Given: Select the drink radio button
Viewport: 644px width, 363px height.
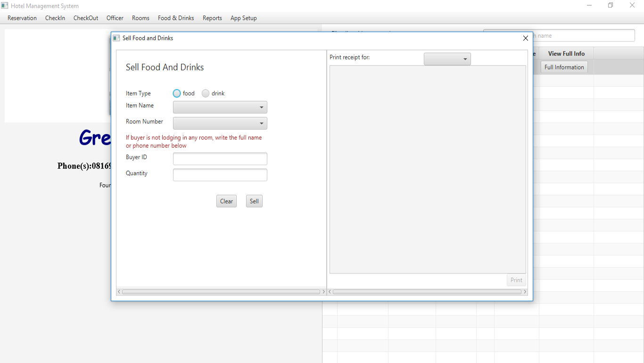Looking at the screenshot, I should [x=206, y=93].
